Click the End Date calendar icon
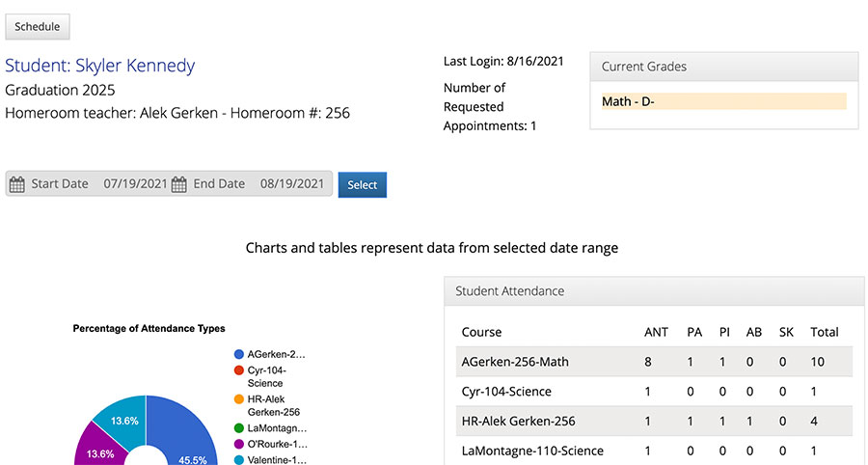This screenshot has height=465, width=868. (x=178, y=184)
